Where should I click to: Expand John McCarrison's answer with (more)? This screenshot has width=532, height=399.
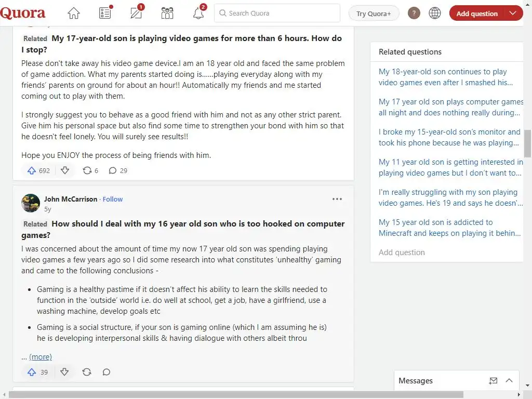(41, 356)
